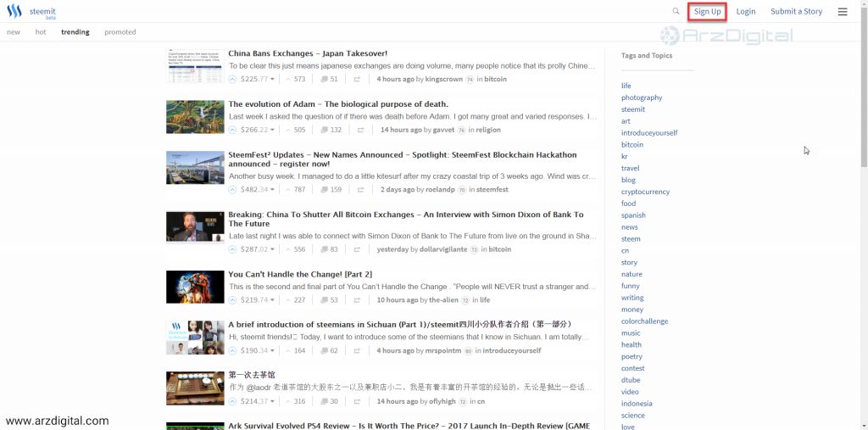Open search with the magnifier icon

(x=676, y=11)
